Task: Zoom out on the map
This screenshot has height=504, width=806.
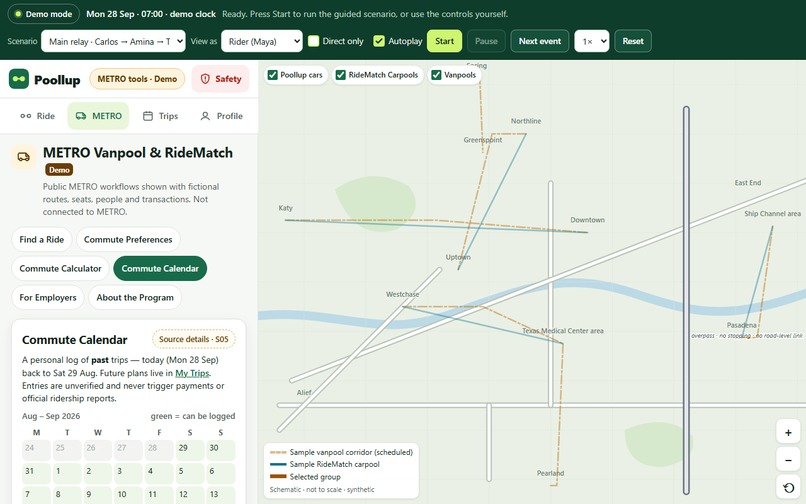Action: coord(788,460)
